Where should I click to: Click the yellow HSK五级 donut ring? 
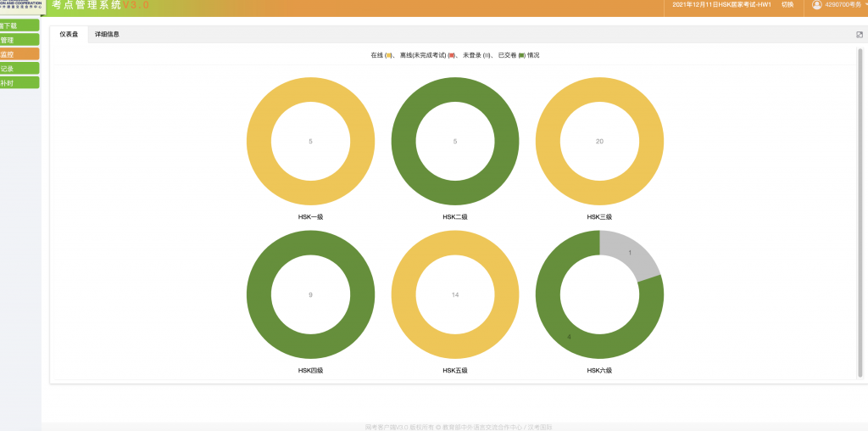[x=403, y=294]
